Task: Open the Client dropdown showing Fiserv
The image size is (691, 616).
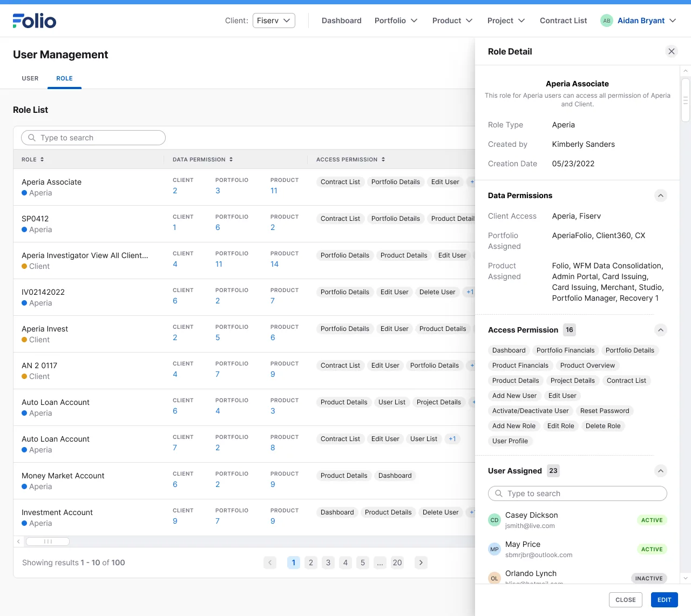Action: [x=274, y=21]
